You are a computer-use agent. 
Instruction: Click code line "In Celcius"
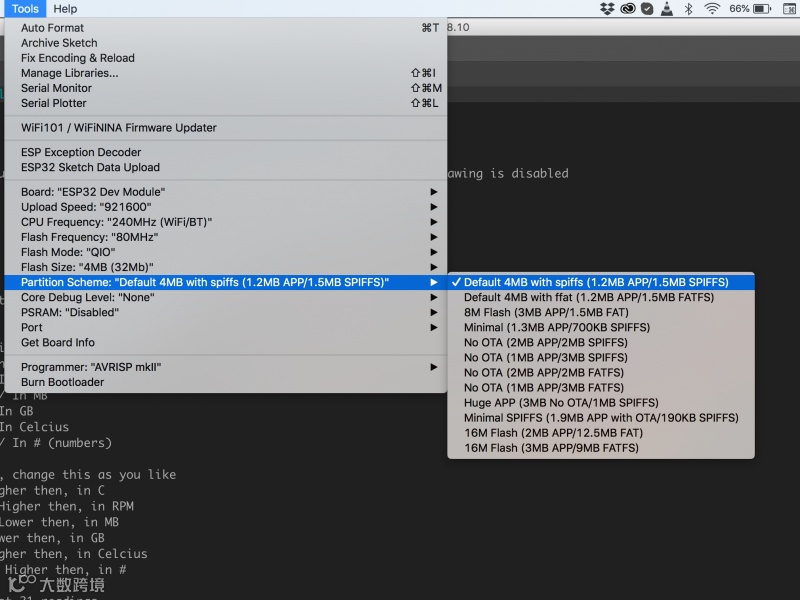point(34,427)
